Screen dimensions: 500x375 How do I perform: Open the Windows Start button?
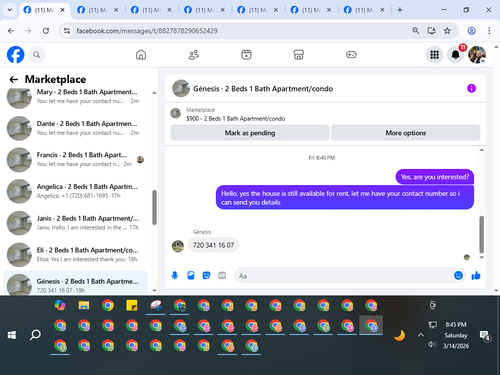(x=12, y=335)
